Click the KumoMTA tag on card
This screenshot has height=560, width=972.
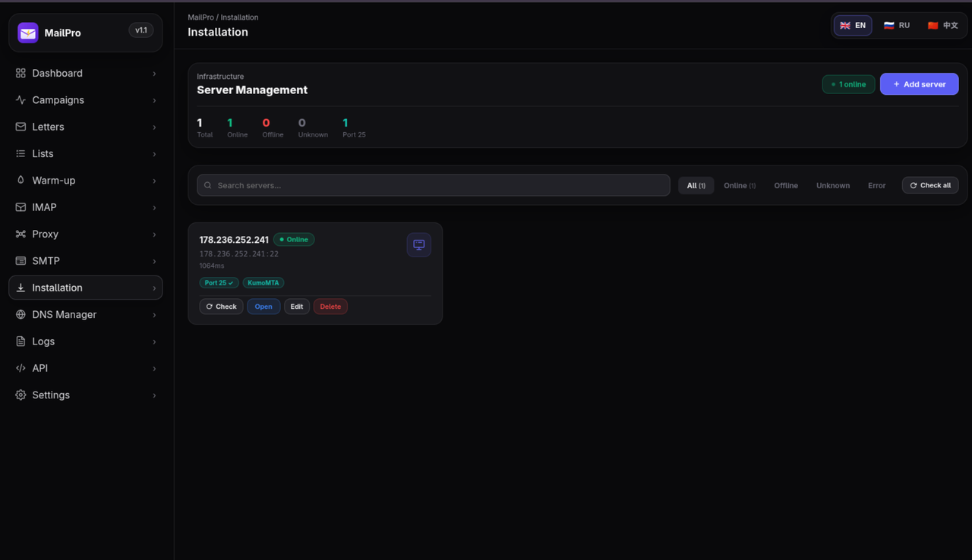pyautogui.click(x=263, y=282)
